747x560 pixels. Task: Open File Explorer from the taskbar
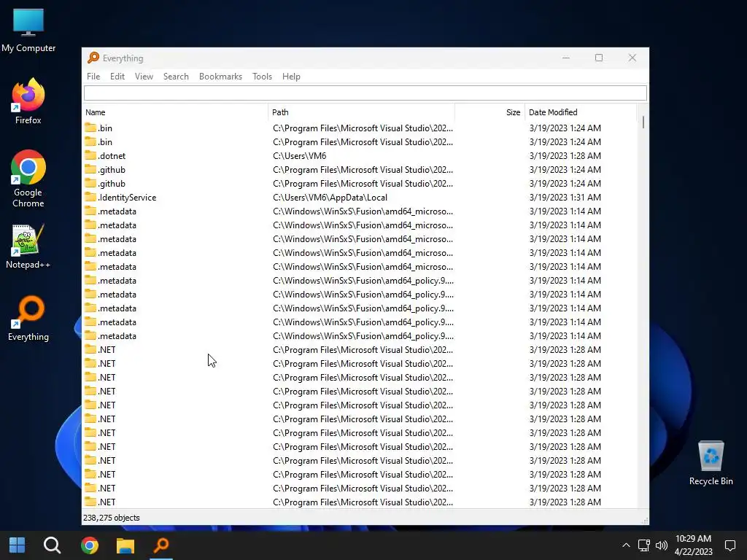click(125, 545)
